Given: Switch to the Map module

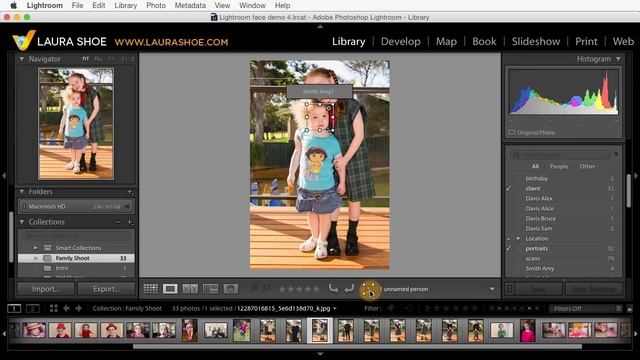Looking at the screenshot, I should click(446, 41).
